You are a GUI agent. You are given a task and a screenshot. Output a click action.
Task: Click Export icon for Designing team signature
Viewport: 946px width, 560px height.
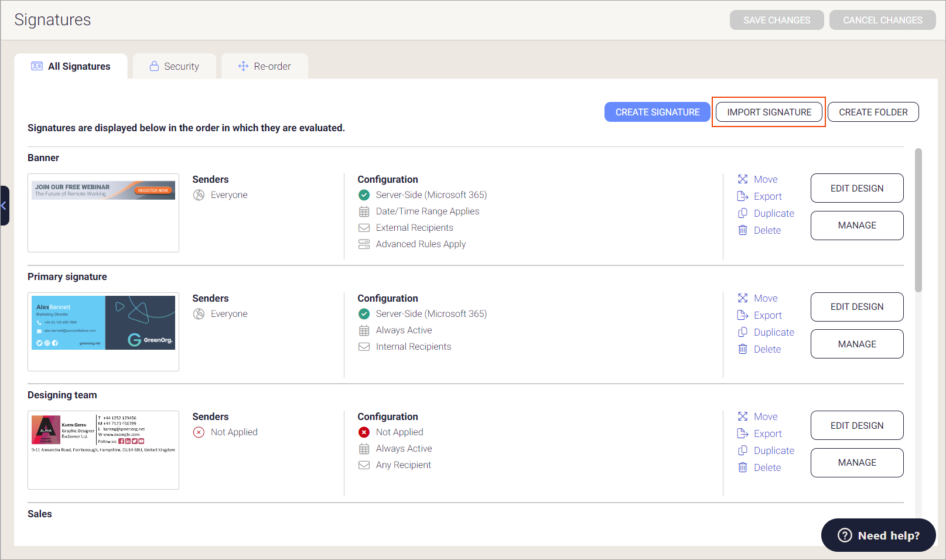pos(743,433)
